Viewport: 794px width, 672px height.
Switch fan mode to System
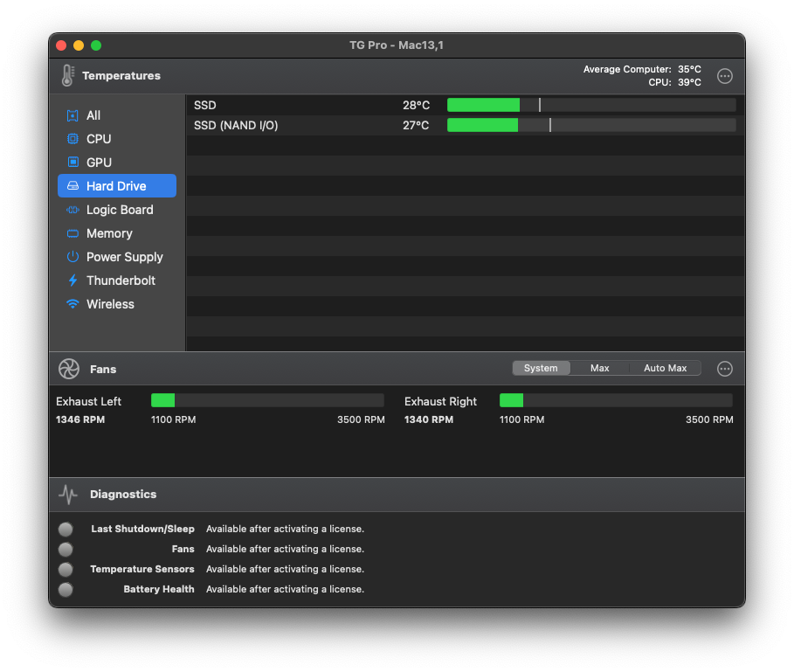(541, 368)
